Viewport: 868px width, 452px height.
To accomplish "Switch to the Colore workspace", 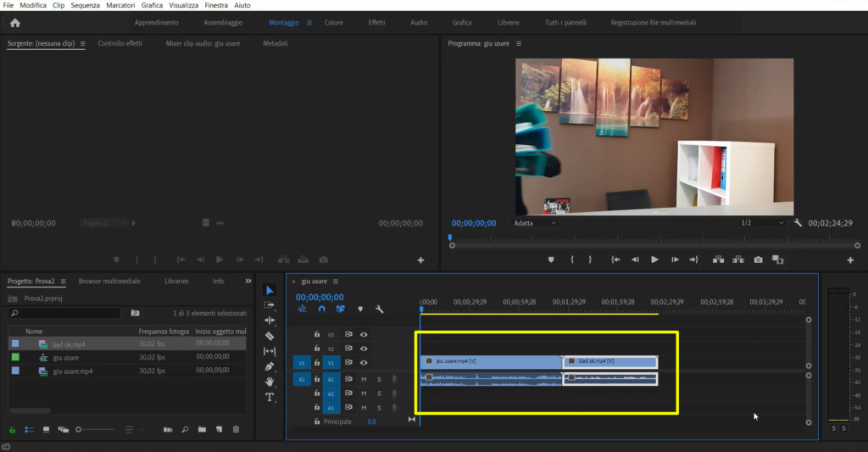I will pos(334,23).
